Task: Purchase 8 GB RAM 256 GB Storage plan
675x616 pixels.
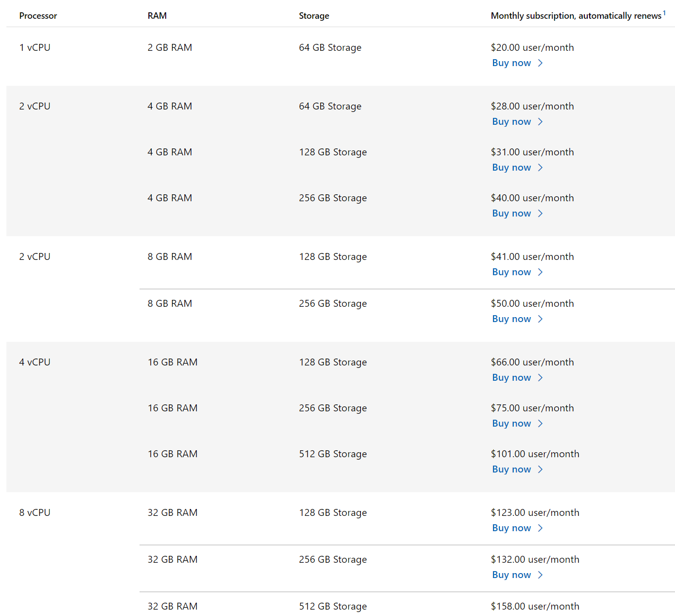Action: point(511,319)
